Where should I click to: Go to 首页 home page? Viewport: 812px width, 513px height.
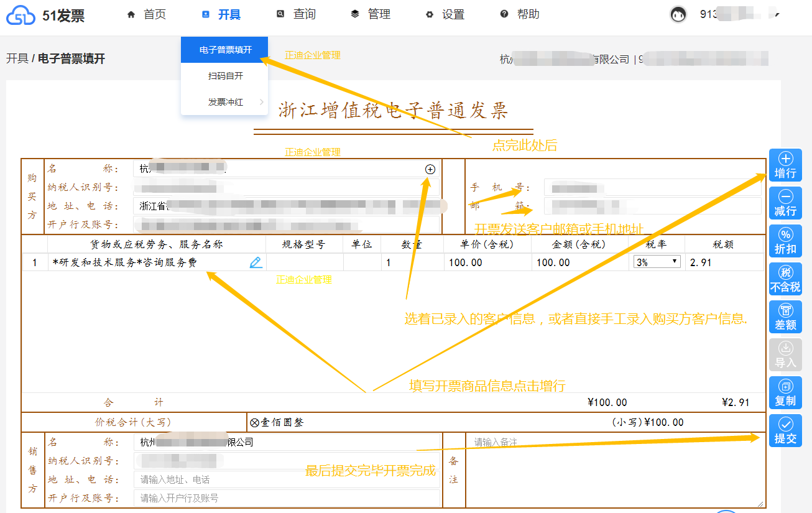click(147, 14)
